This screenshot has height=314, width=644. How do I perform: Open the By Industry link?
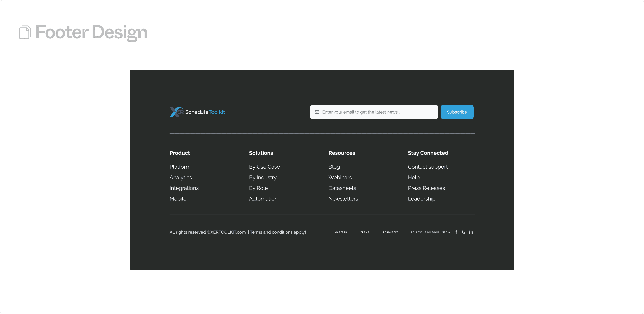point(263,177)
